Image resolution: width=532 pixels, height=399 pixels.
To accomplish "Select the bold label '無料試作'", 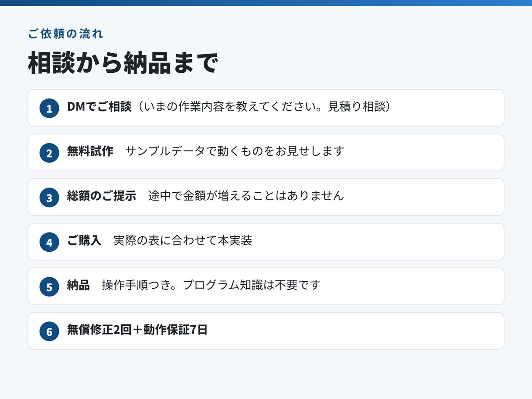I will [90, 151].
